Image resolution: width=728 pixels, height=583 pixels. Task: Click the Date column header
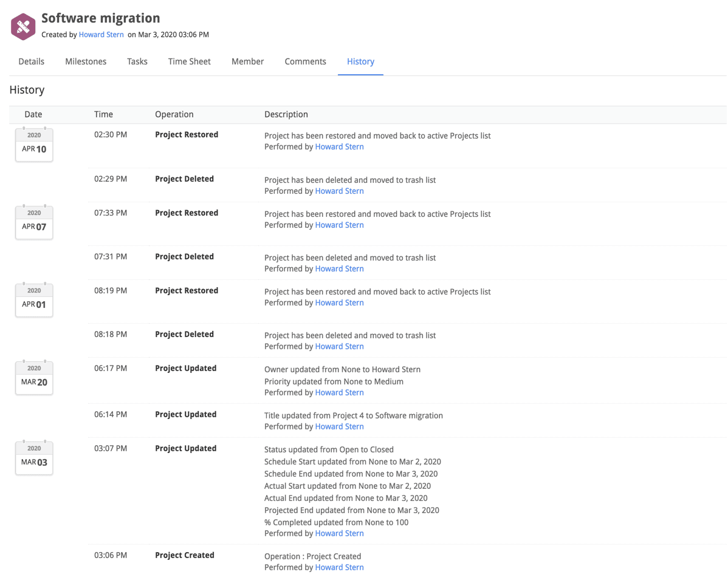point(33,114)
